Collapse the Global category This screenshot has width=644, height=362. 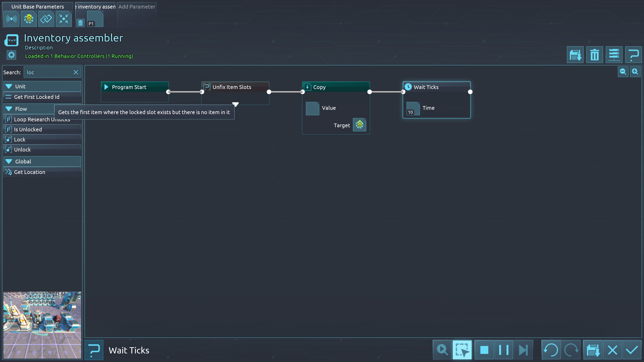[x=9, y=162]
